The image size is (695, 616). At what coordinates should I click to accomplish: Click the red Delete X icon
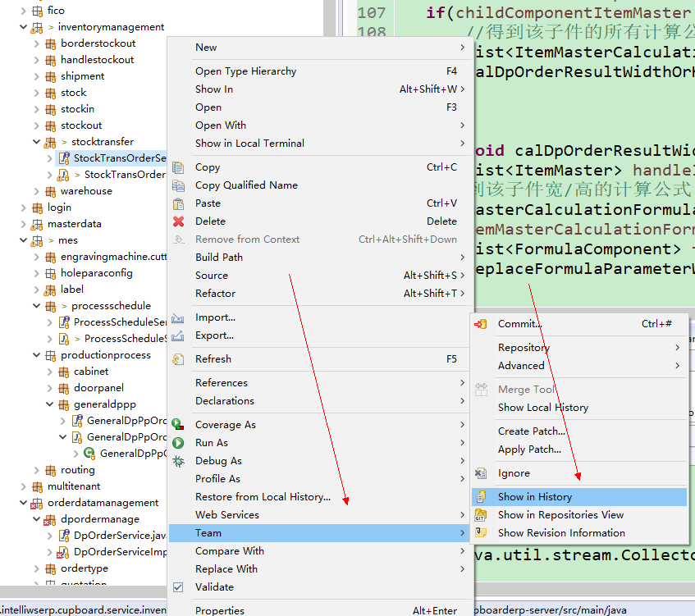tap(178, 221)
